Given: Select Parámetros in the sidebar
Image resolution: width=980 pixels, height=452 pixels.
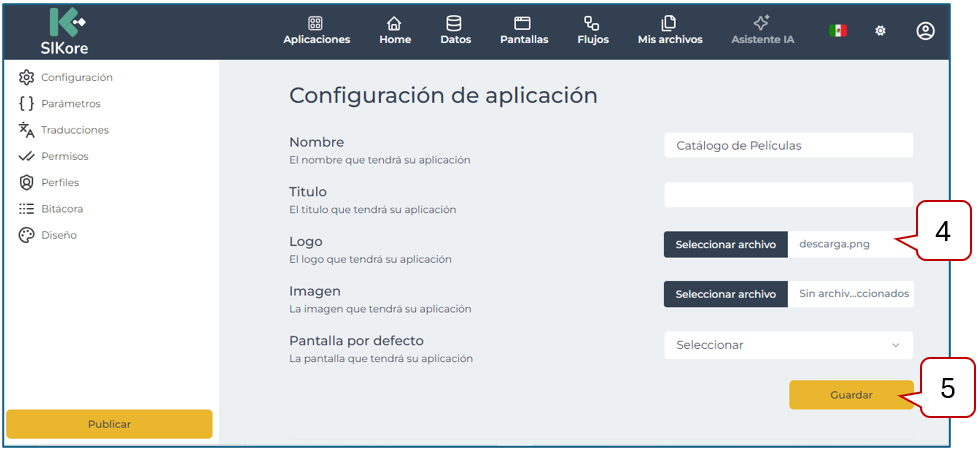Looking at the screenshot, I should 70,103.
